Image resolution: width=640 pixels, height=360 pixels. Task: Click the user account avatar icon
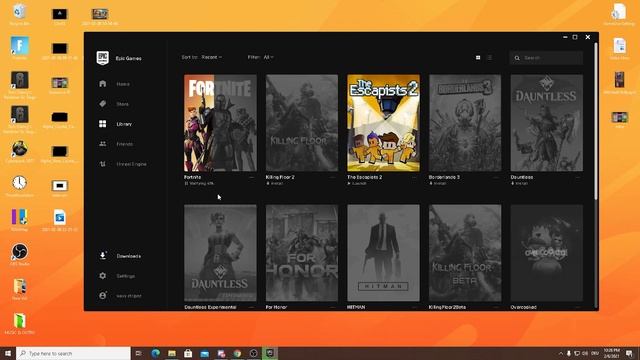(102, 296)
